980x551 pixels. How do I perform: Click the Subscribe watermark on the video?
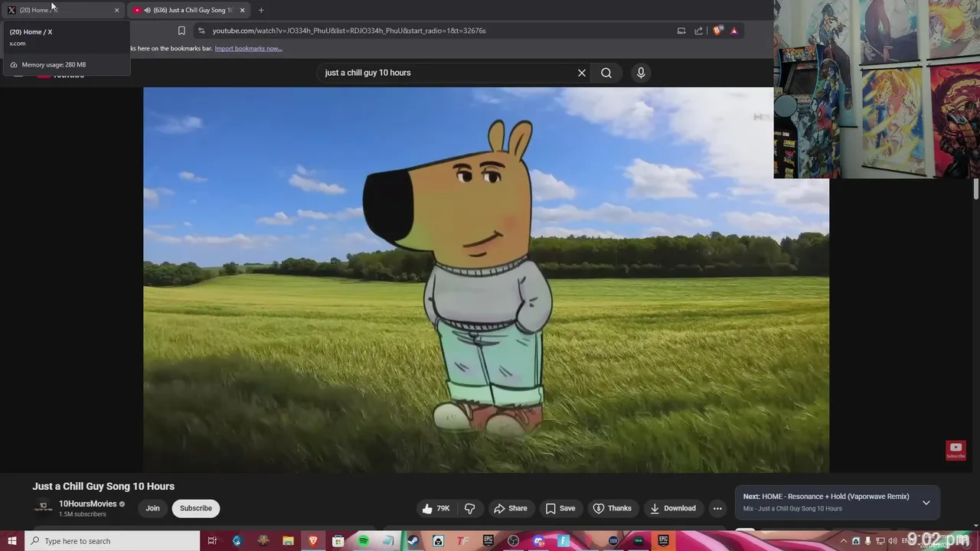955,450
